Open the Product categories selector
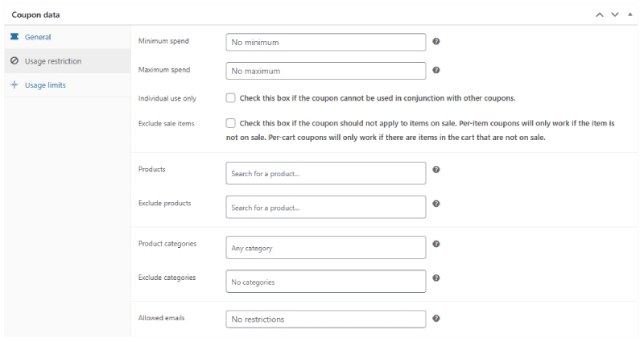The image size is (644, 342). point(325,247)
